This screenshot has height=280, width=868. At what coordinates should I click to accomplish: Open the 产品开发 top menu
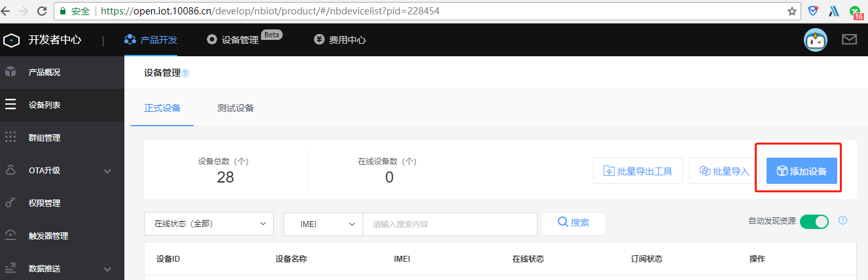click(151, 39)
